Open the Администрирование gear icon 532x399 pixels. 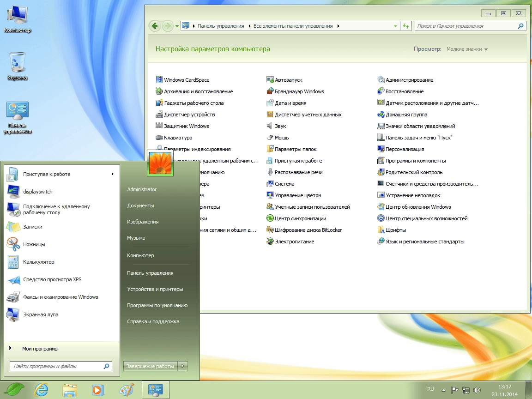coord(381,80)
